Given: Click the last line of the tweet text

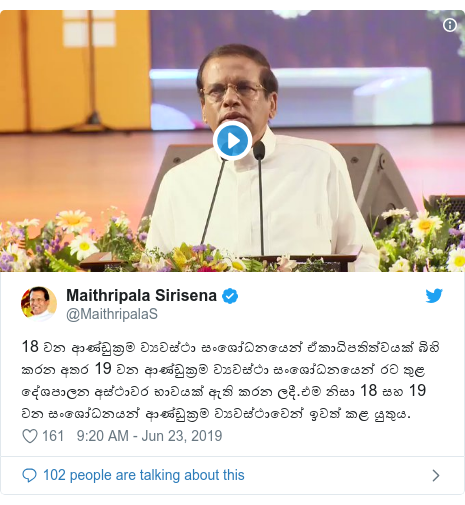Looking at the screenshot, I should point(216,414).
